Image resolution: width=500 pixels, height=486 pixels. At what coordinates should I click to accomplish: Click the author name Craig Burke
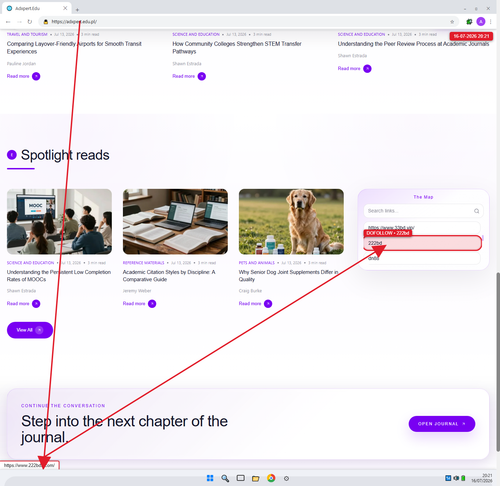pyautogui.click(x=250, y=291)
